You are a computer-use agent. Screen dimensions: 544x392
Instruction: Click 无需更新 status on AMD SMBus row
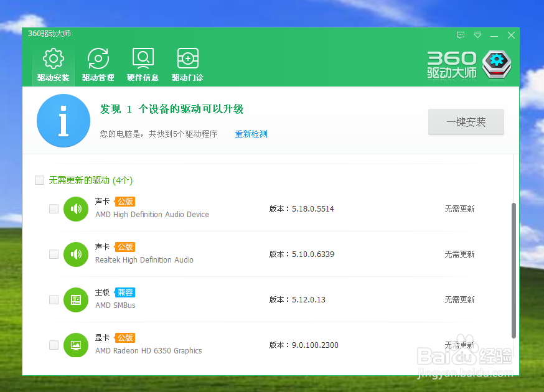tap(459, 300)
